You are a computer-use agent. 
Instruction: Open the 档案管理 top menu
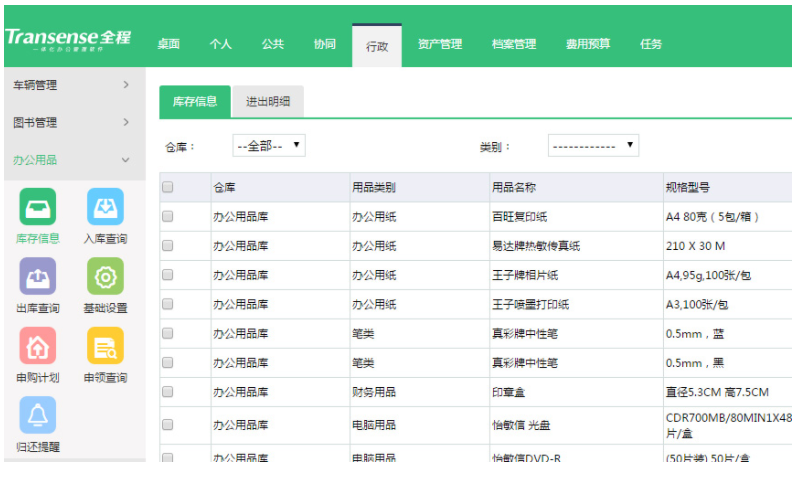(514, 44)
